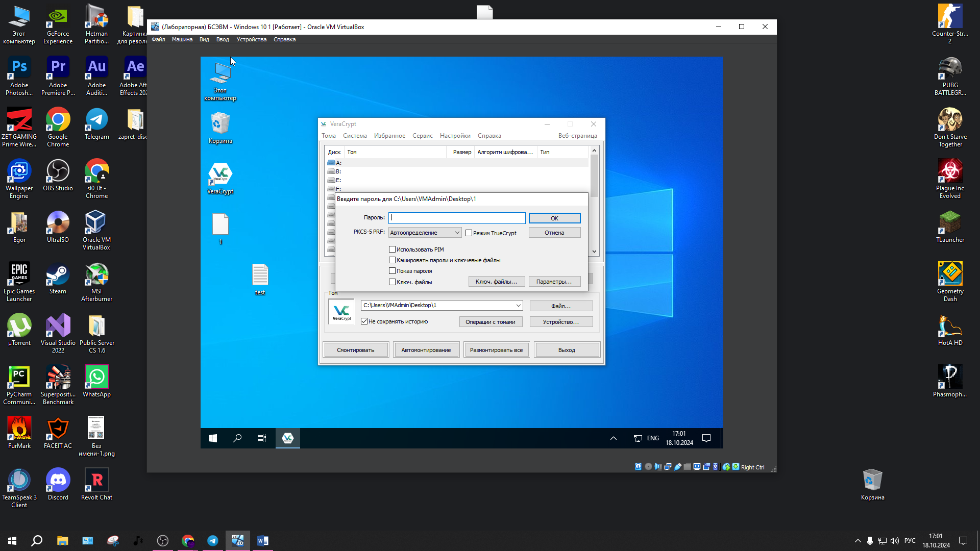
Task: Open Машина menu in VirtualBox
Action: [x=182, y=39]
